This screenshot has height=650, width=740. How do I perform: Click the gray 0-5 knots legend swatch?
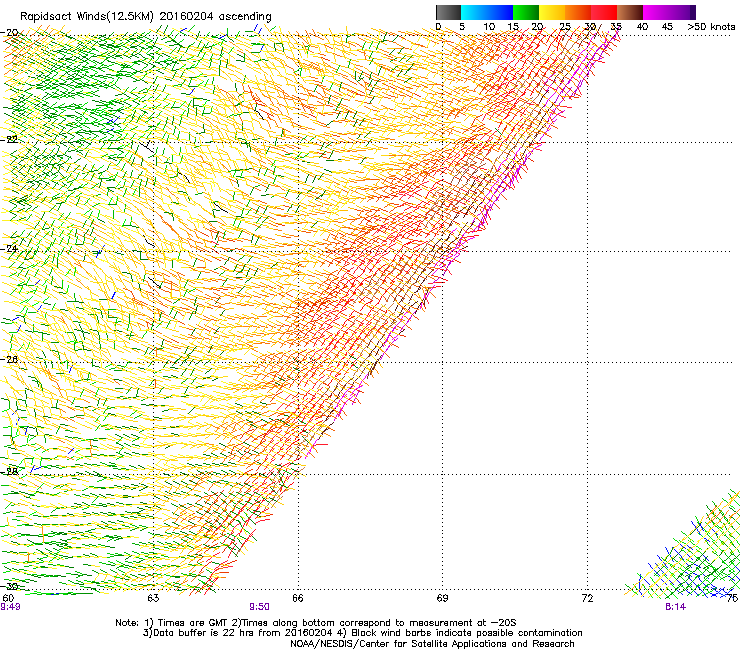tap(448, 12)
